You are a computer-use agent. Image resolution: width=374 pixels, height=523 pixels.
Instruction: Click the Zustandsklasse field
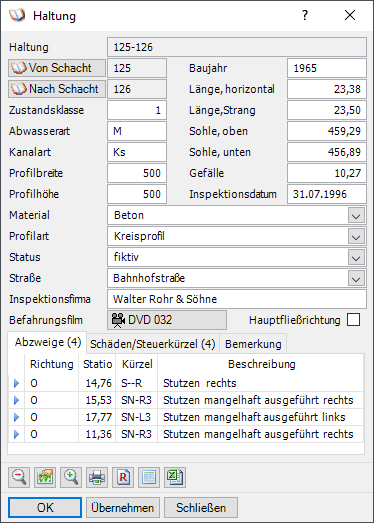coord(137,110)
